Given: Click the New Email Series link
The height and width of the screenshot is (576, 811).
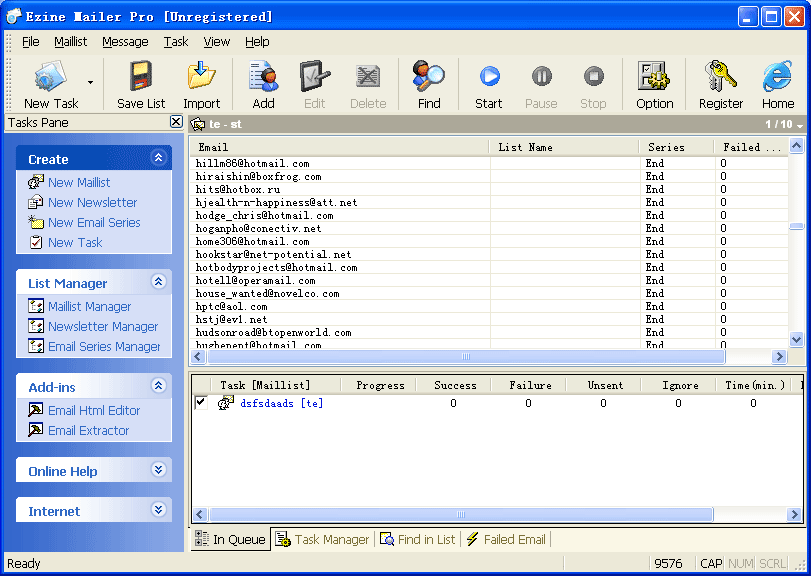Looking at the screenshot, I should pos(94,223).
